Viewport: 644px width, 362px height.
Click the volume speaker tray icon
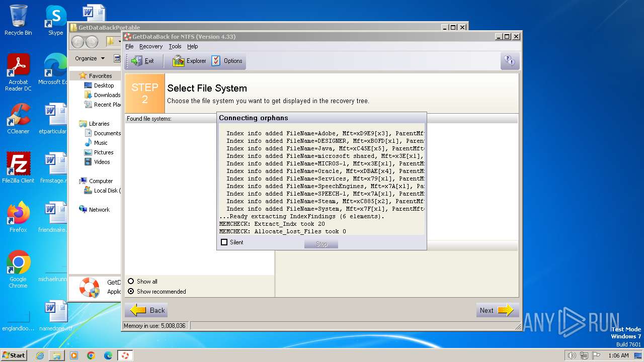[x=572, y=355]
